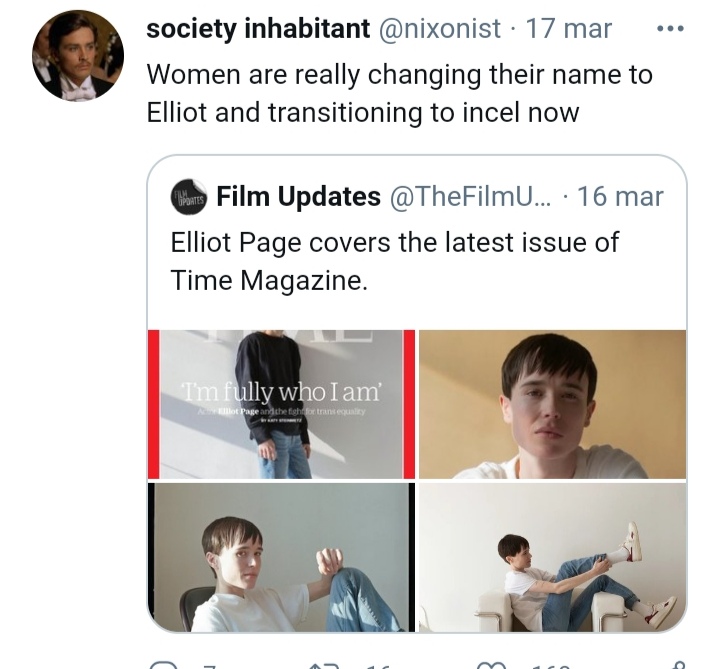
Task: Click the Film Updates account name
Action: 296,197
